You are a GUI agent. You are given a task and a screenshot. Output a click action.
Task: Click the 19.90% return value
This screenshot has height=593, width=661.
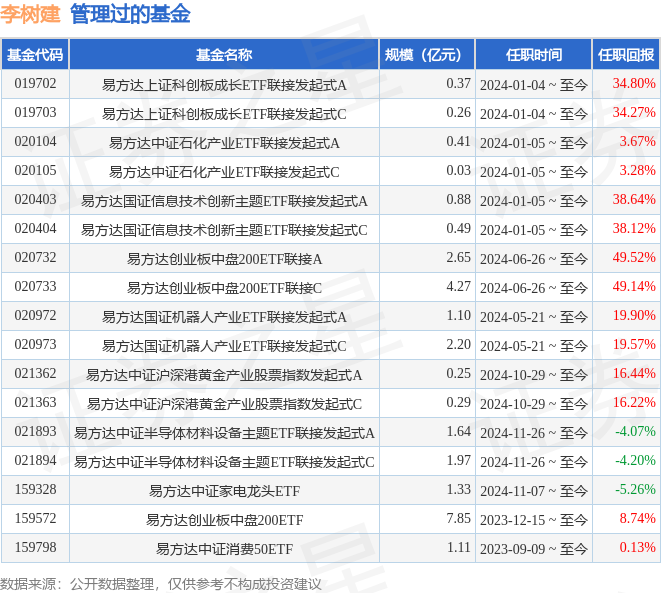(634, 316)
